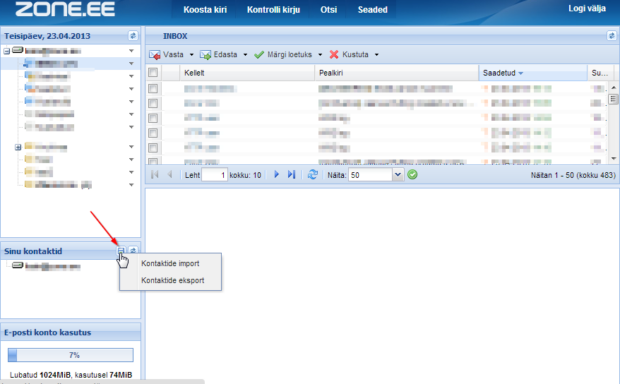
Task: Expand the plus-marked yellow folder
Action: coord(18,147)
